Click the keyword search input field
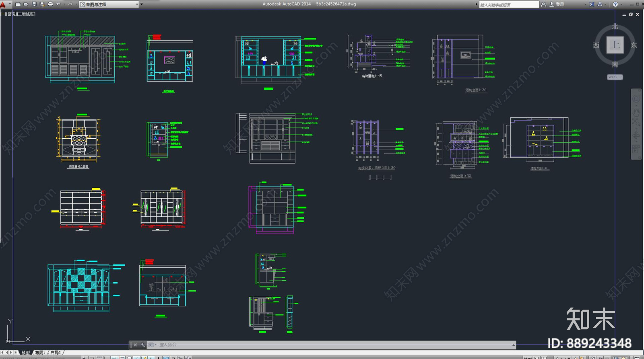Viewport: 644px width, 359px height. coord(509,4)
